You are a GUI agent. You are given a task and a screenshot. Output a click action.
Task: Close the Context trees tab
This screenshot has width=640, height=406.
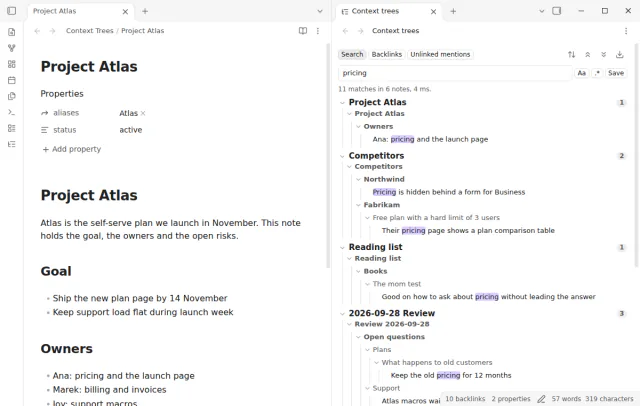coord(433,12)
